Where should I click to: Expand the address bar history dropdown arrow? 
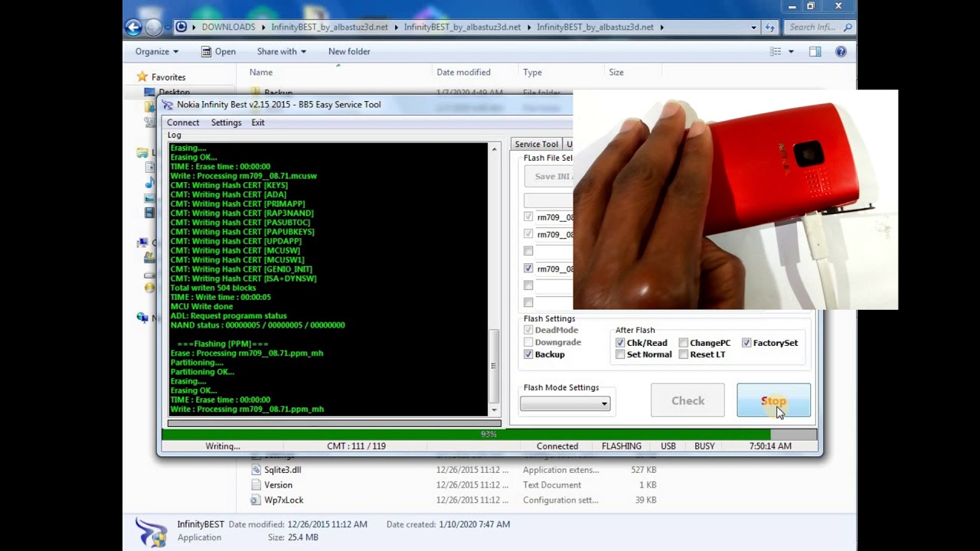(753, 27)
